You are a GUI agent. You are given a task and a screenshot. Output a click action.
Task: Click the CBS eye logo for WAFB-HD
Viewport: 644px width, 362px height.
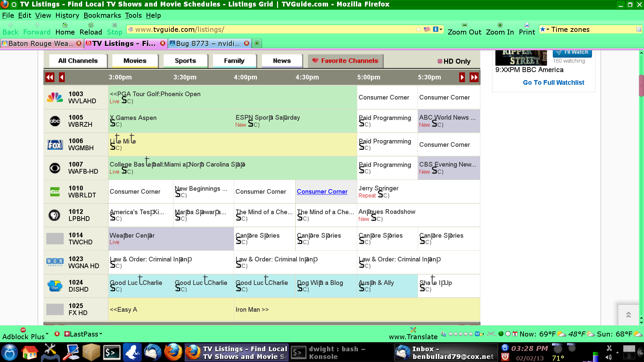coord(55,168)
